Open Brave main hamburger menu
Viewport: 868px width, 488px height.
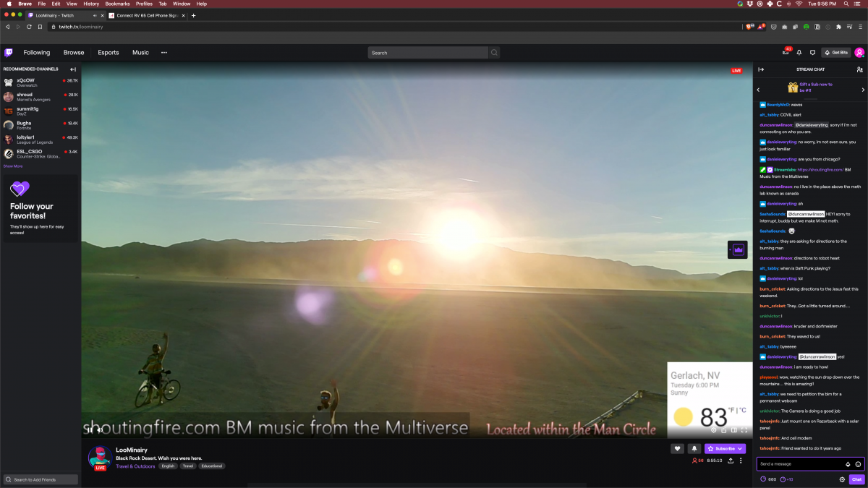[x=861, y=27]
